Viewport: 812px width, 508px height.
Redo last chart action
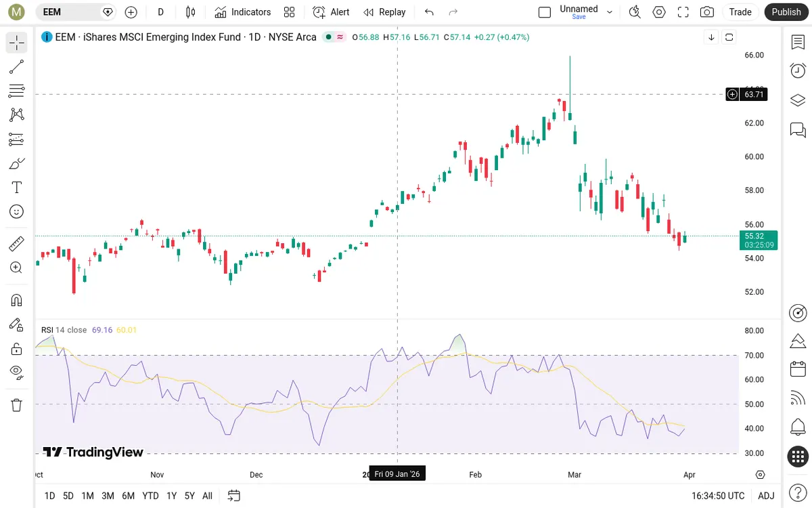[453, 12]
